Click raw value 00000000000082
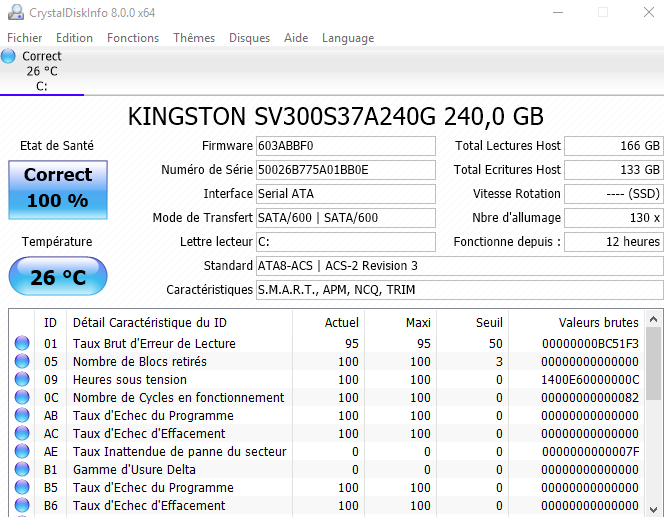 pyautogui.click(x=590, y=398)
